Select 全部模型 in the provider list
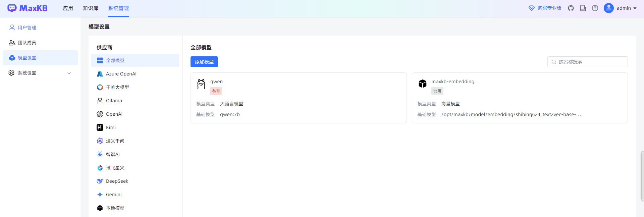Screen dimensions: 644x217 pos(115,60)
